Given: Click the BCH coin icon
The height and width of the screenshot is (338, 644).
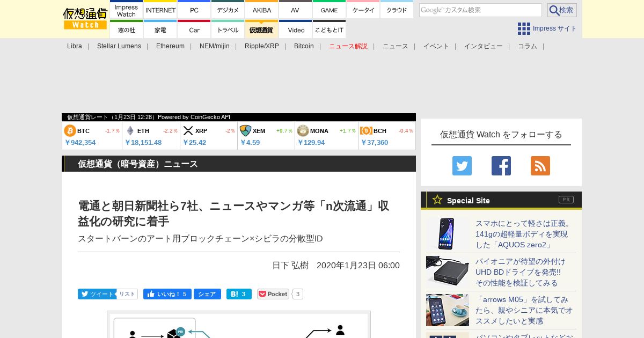Looking at the screenshot, I should [367, 131].
